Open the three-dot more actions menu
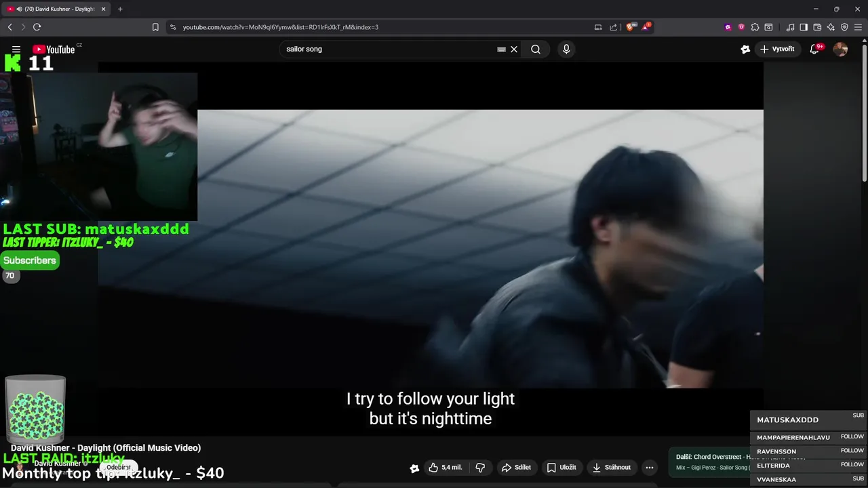The width and height of the screenshot is (868, 488). click(650, 468)
